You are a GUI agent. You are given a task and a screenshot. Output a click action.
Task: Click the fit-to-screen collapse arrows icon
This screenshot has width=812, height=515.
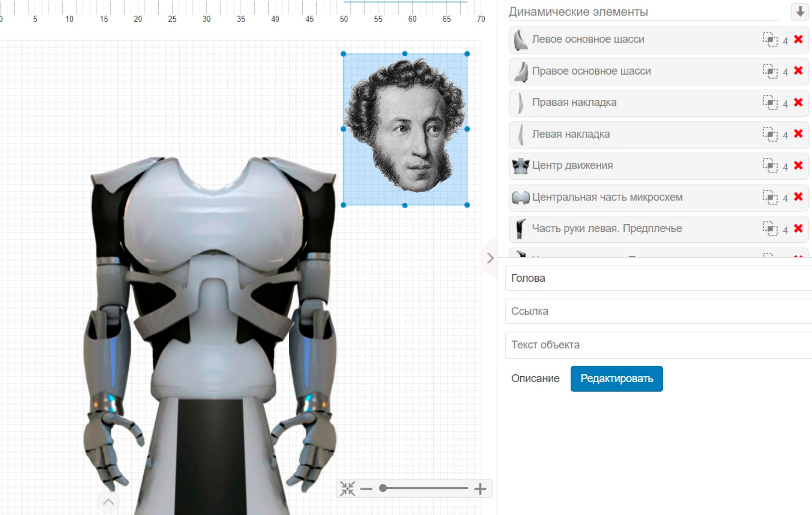coord(347,489)
